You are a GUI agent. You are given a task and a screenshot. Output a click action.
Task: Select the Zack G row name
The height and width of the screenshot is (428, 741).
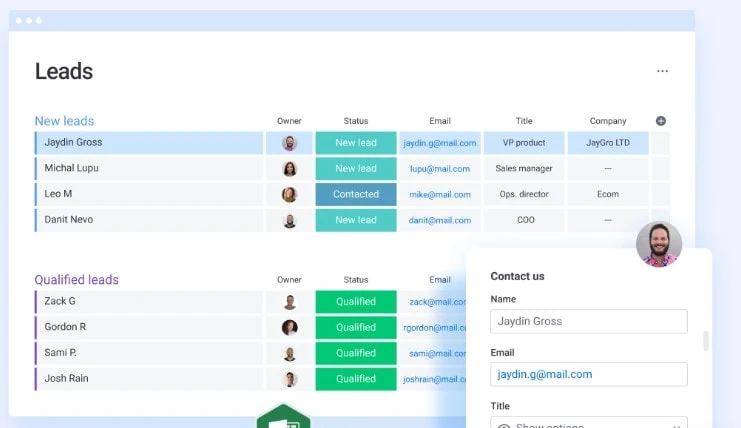[60, 301]
